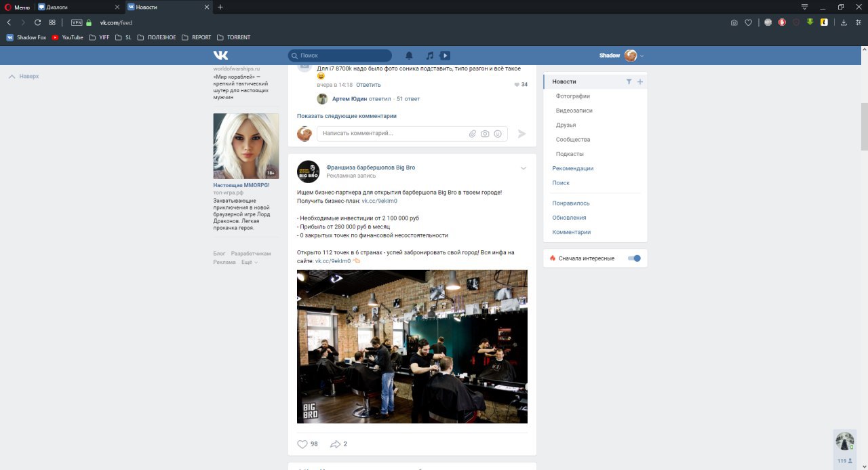Open Понравилось section
Viewport: 868px width, 470px height.
pyautogui.click(x=571, y=203)
